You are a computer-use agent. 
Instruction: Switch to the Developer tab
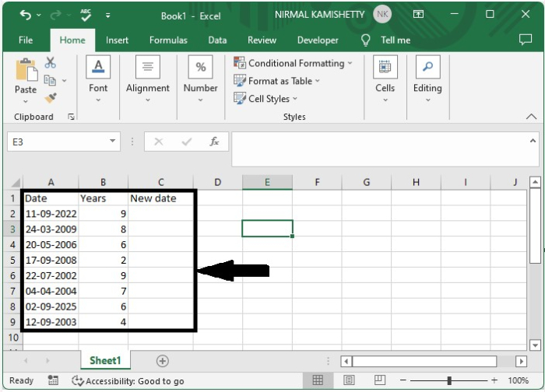(318, 40)
